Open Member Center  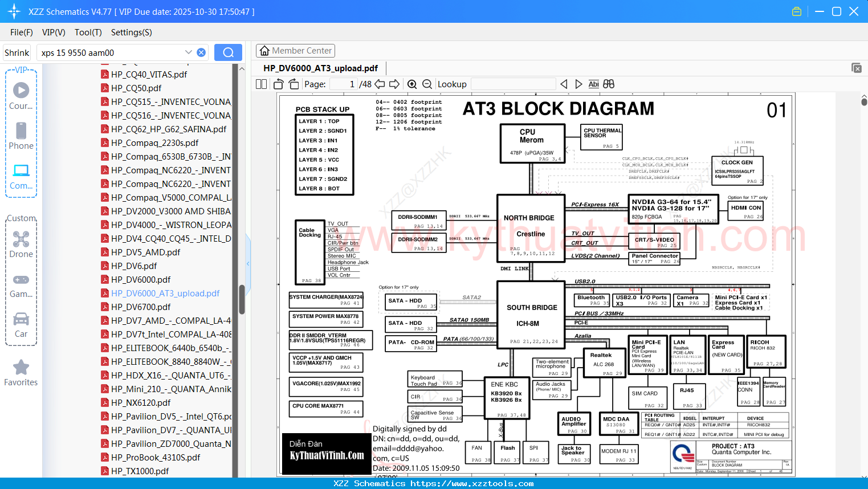(295, 51)
